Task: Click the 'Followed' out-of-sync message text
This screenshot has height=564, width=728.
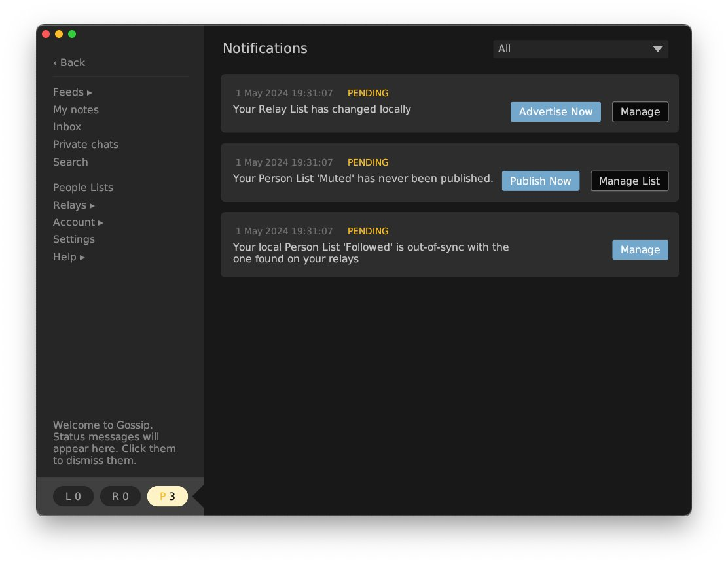Action: (x=371, y=253)
